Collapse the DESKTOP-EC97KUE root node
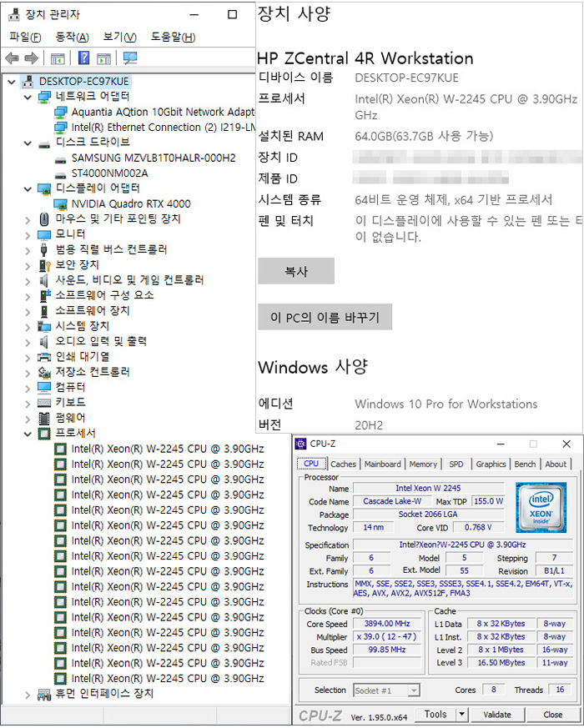Screen dimensions: 584x728 pos(12,83)
